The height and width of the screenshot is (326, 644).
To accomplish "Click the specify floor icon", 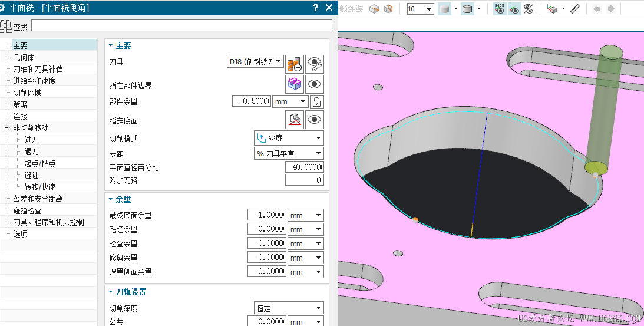I will tap(295, 120).
